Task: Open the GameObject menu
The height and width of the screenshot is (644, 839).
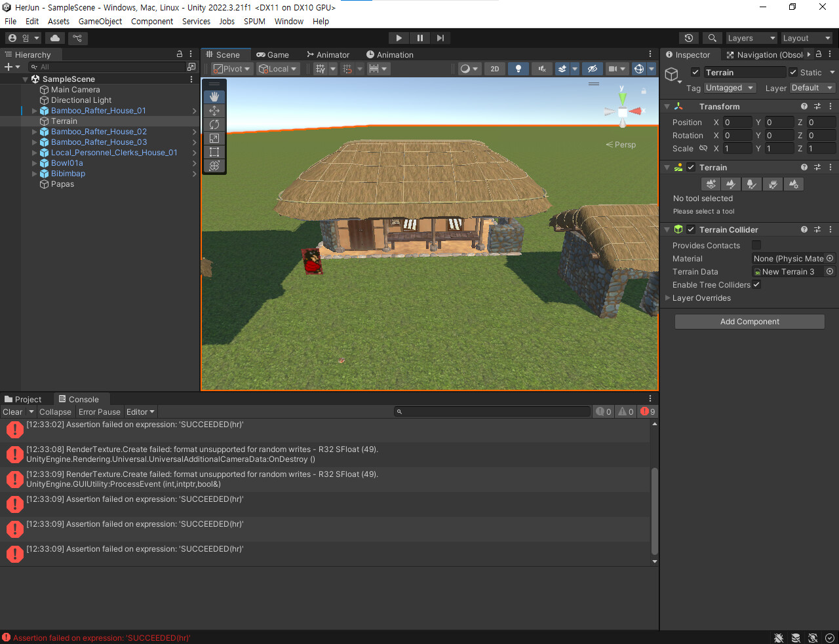Action: tap(100, 21)
